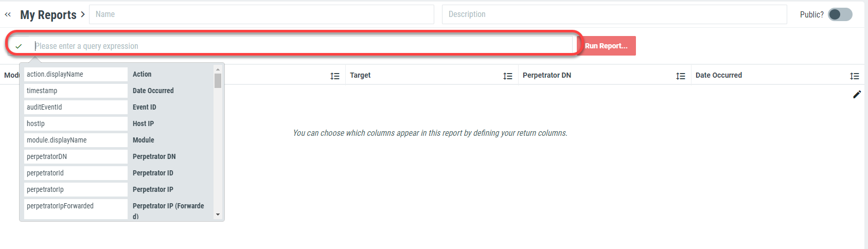Viewport: 868px width, 249px height.
Task: Click the breadcrumb arrow after My Reports
Action: tap(82, 14)
